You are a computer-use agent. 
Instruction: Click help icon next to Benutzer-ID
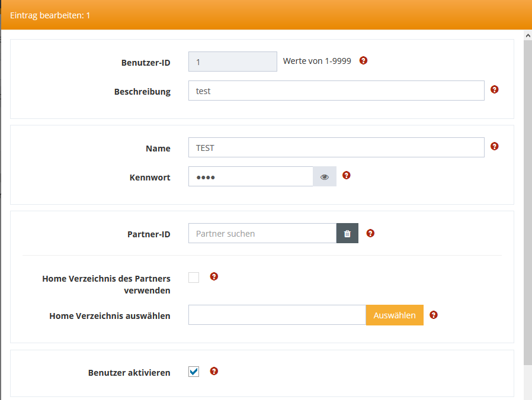364,60
